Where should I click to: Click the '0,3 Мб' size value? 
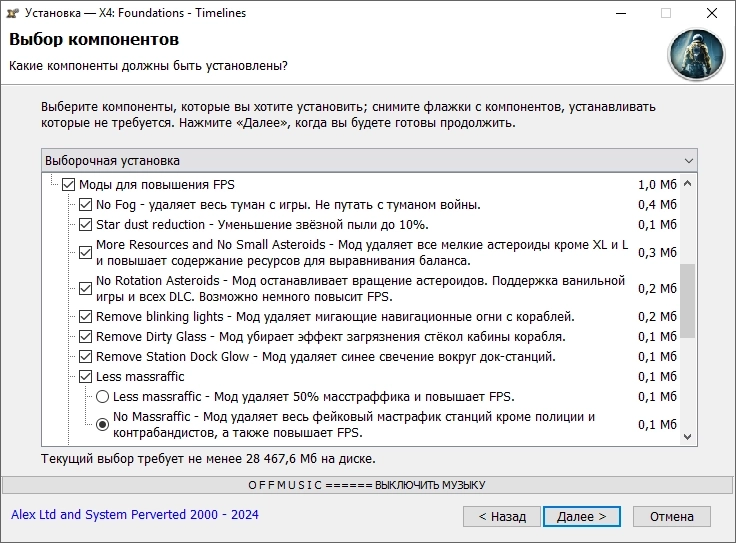657,252
